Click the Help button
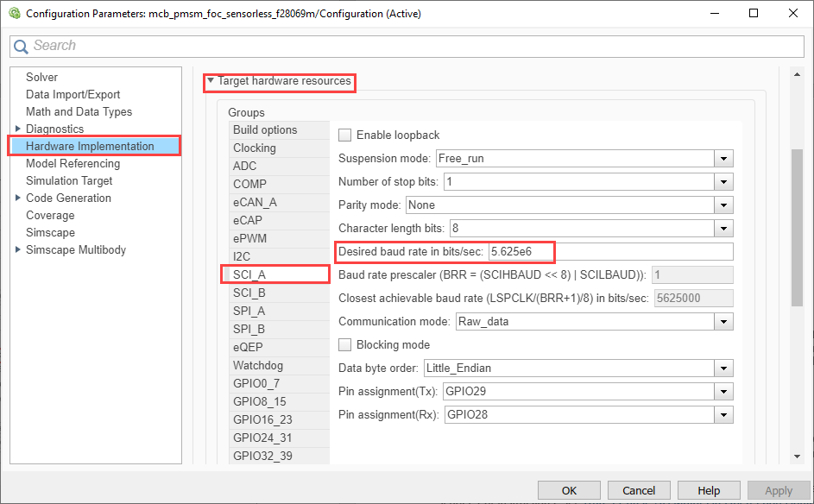 pos(709,490)
